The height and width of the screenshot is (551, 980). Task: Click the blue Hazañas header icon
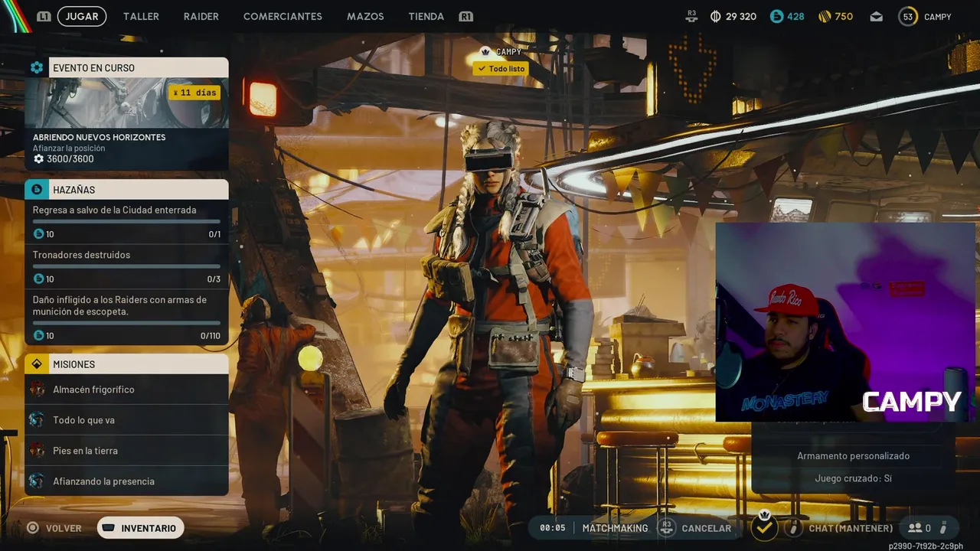(37, 189)
